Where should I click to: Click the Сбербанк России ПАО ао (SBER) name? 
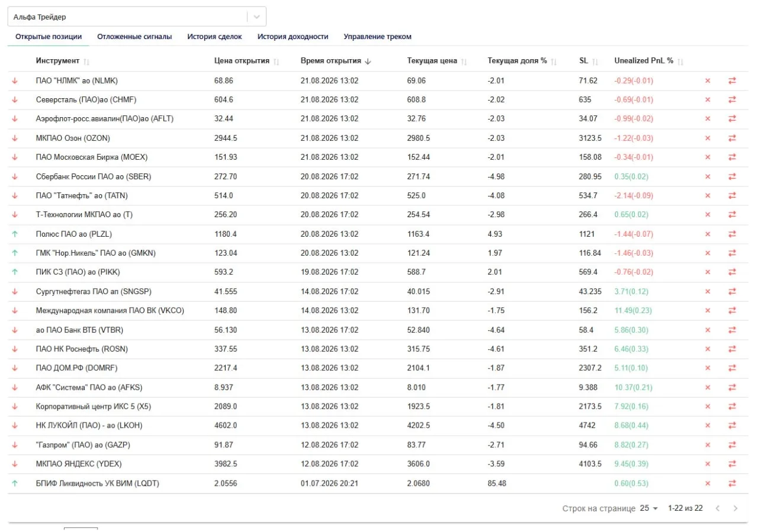(94, 176)
